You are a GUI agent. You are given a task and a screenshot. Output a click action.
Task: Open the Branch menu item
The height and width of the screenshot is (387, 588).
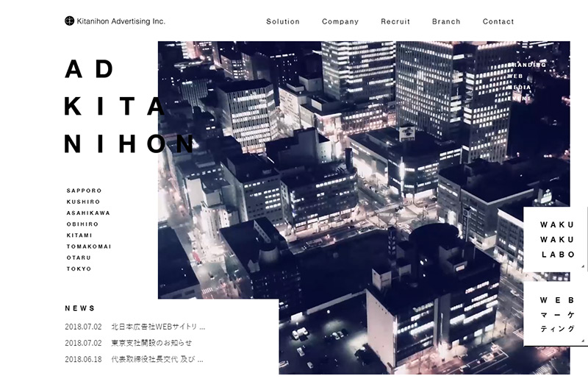pos(446,22)
